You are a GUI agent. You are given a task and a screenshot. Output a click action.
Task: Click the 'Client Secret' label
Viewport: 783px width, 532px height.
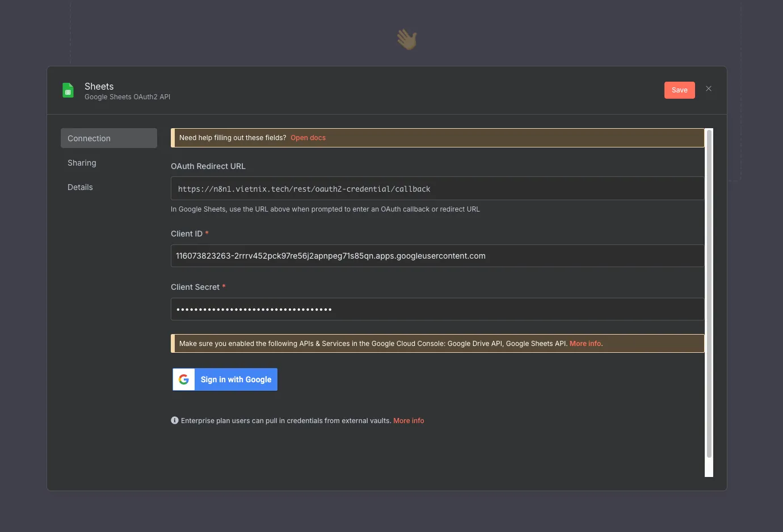pyautogui.click(x=195, y=287)
